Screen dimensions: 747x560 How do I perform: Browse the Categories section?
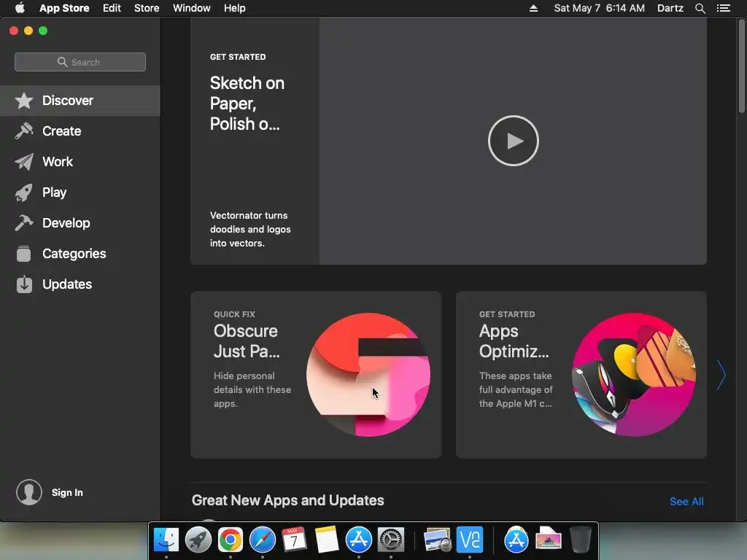point(80,254)
